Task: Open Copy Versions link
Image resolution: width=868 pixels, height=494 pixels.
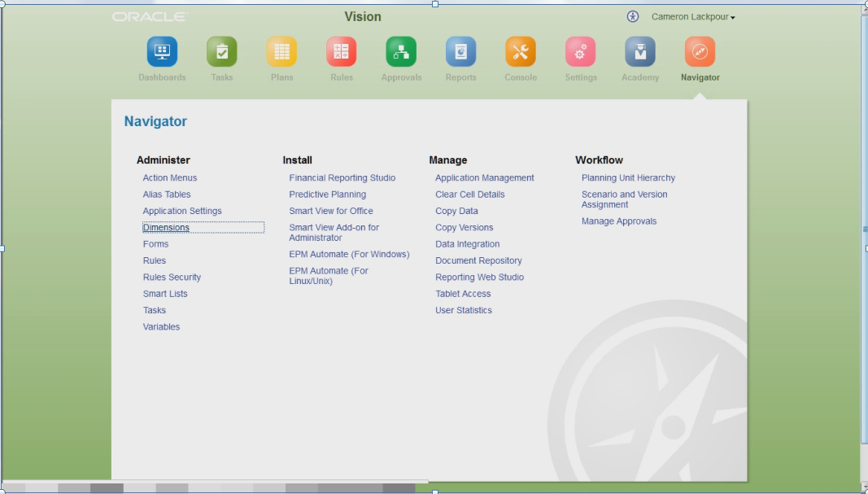Action: tap(464, 228)
